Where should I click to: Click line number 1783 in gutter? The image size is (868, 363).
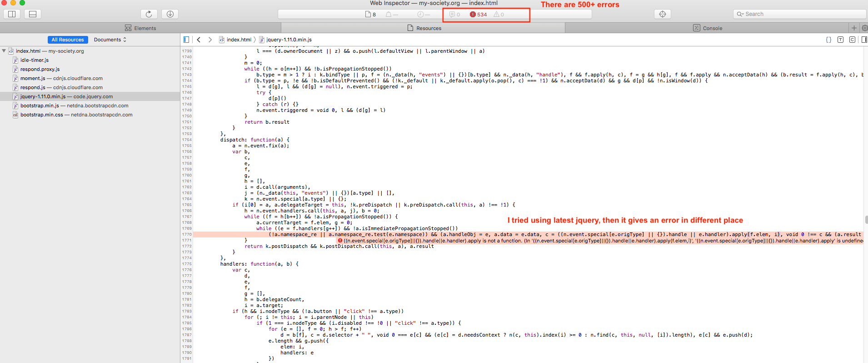tap(187, 312)
